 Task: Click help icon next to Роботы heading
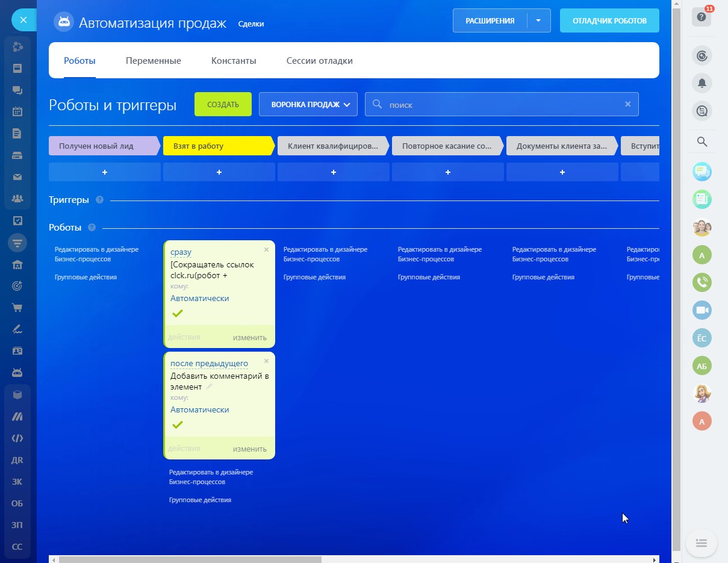[92, 228]
